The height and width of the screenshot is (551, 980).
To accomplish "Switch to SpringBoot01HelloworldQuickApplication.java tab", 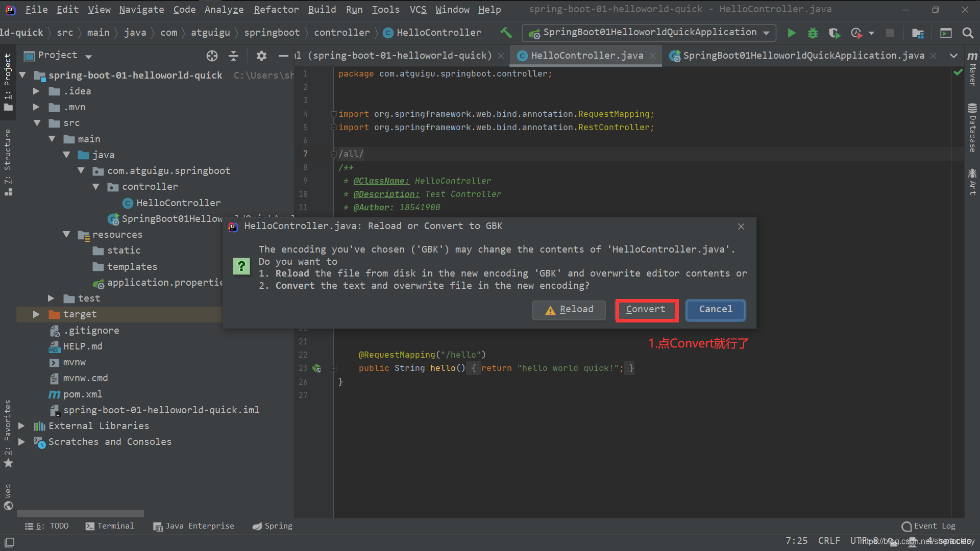I will coord(803,56).
